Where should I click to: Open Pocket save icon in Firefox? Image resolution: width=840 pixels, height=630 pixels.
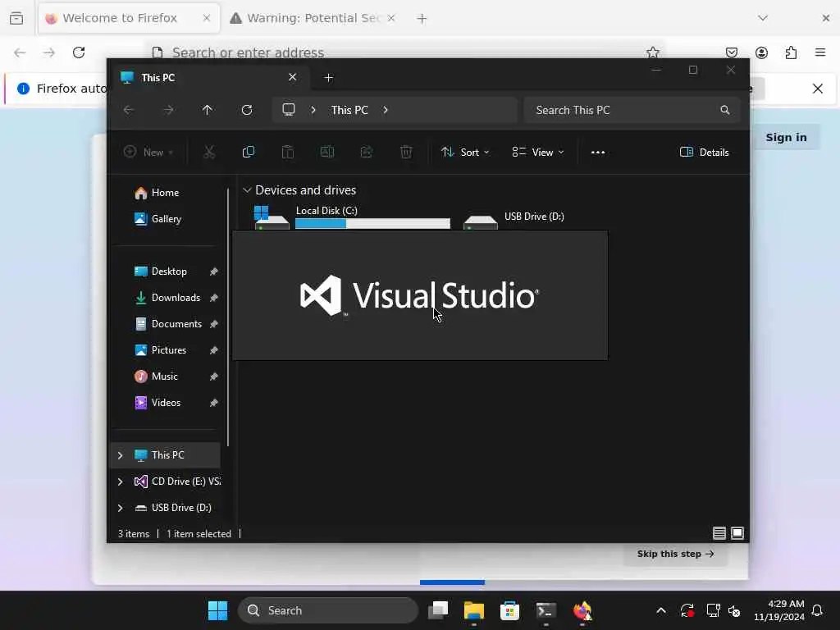pos(731,52)
